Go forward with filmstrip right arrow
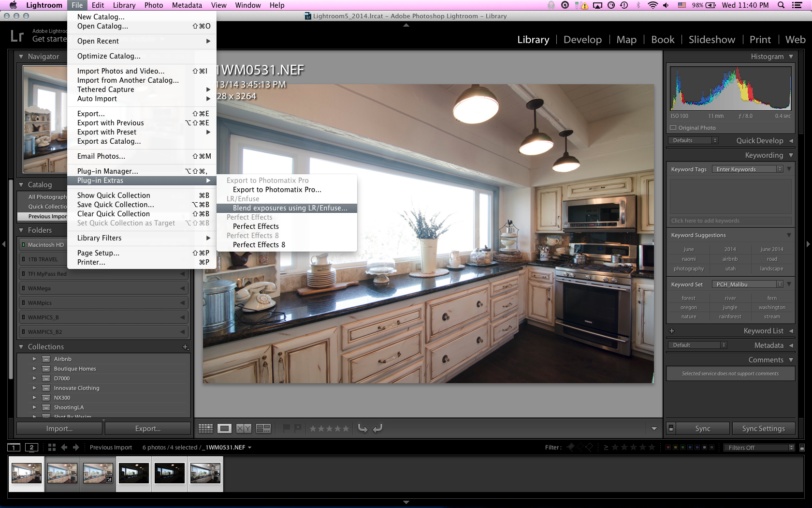This screenshot has width=812, height=508. [x=75, y=448]
